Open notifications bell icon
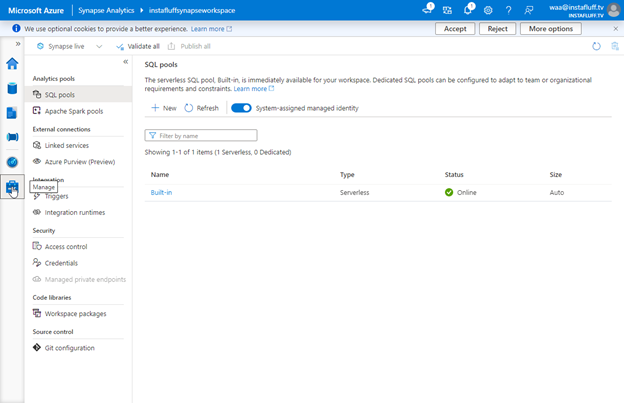 pos(469,9)
